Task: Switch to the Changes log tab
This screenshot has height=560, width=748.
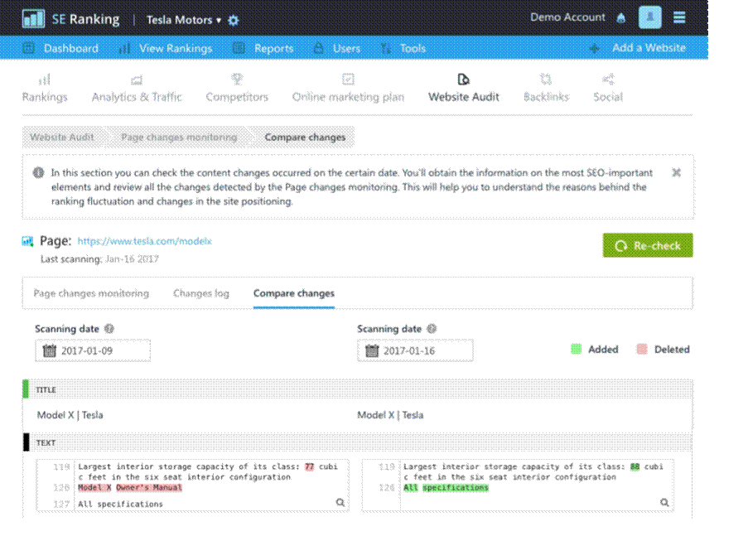Action: [201, 293]
